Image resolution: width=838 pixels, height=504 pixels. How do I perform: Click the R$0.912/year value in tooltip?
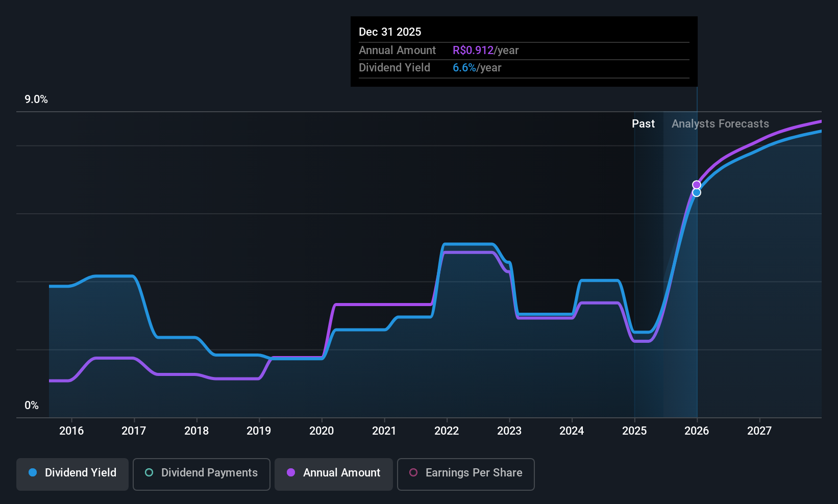point(485,50)
